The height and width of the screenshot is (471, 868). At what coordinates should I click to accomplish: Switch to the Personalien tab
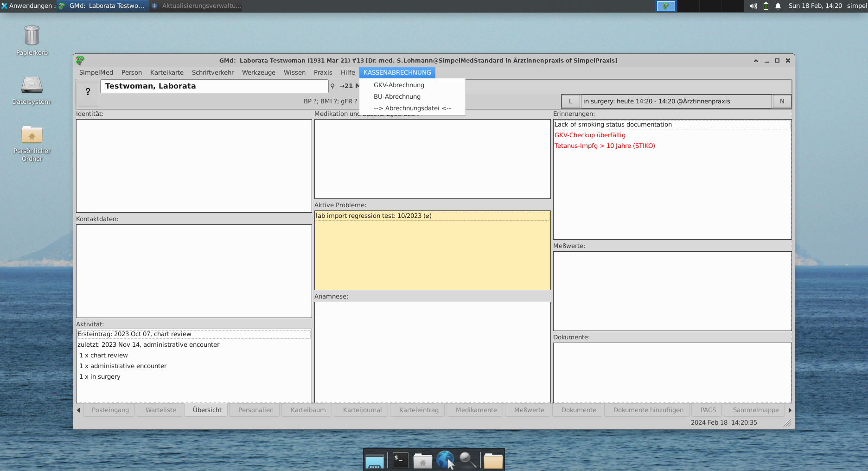(256, 410)
